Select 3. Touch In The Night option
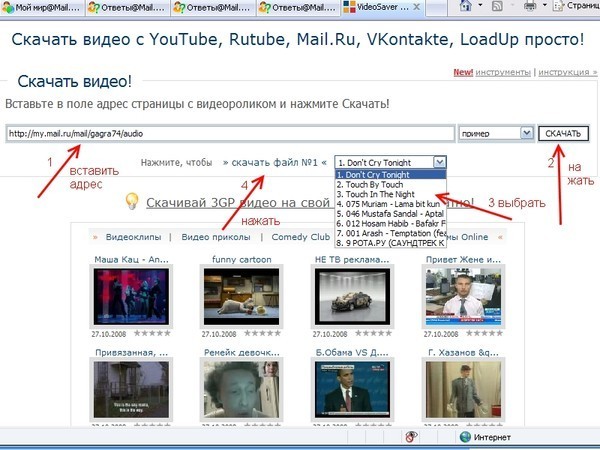This screenshot has width=600, height=450. (391, 194)
